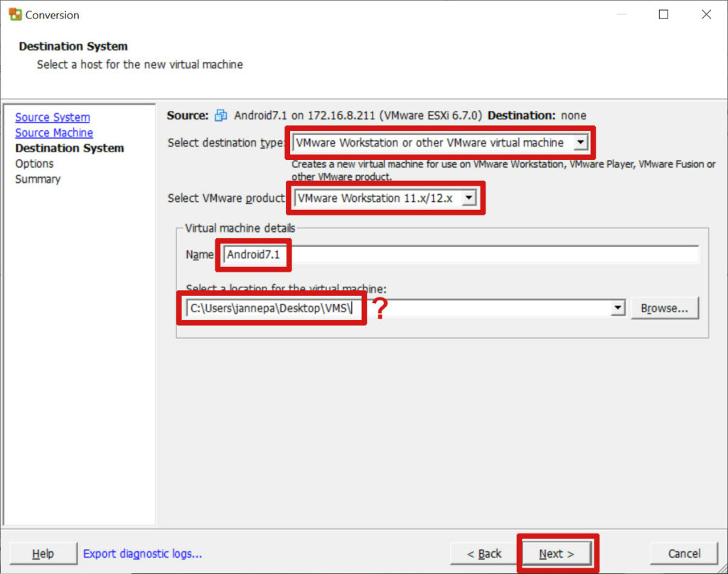The image size is (728, 574).
Task: Open the Select VMware product dropdown
Action: (469, 198)
